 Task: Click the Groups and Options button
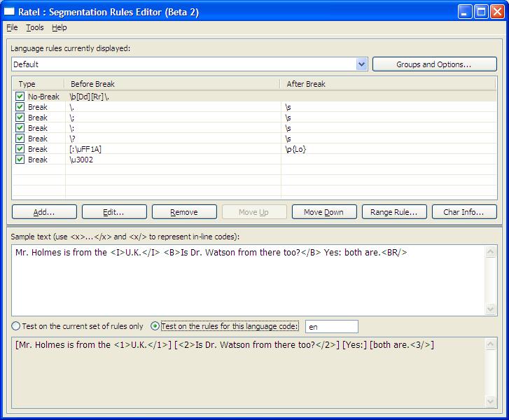pyautogui.click(x=434, y=64)
